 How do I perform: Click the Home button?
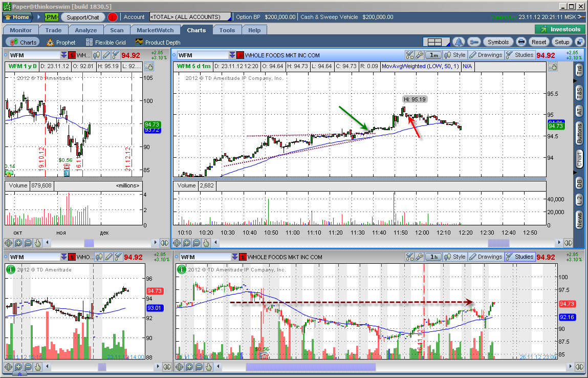click(x=17, y=17)
